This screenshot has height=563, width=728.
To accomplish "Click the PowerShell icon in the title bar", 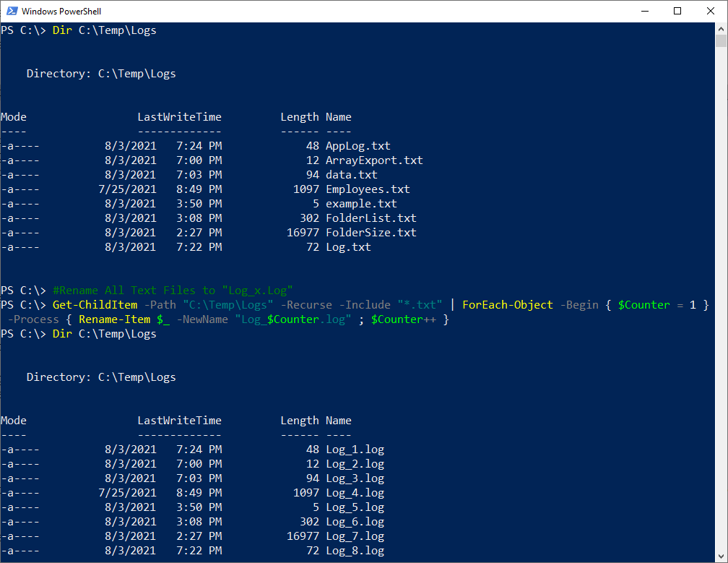I will click(x=10, y=11).
